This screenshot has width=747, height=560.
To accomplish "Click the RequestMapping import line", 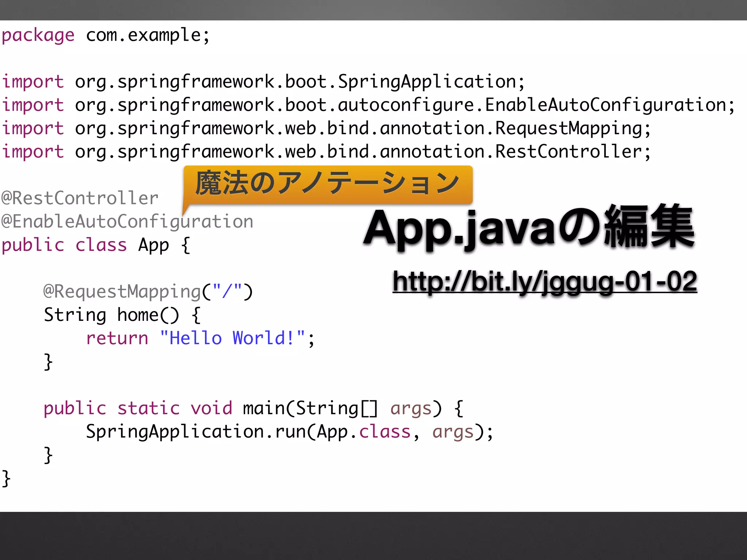I will point(326,129).
